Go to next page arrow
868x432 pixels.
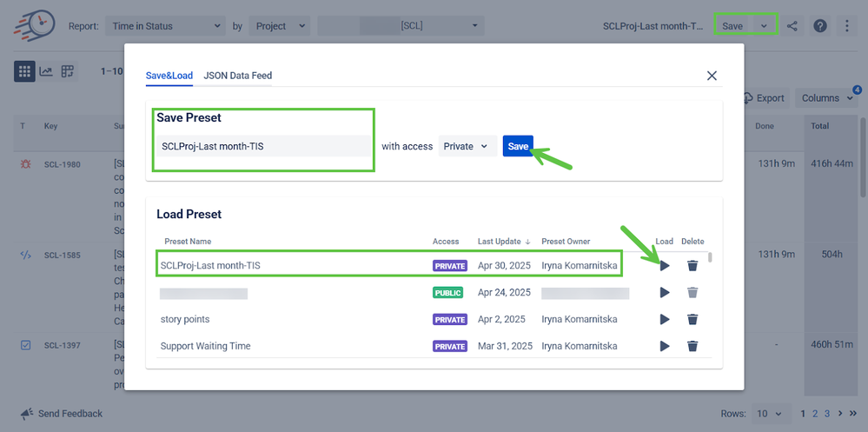tap(840, 413)
